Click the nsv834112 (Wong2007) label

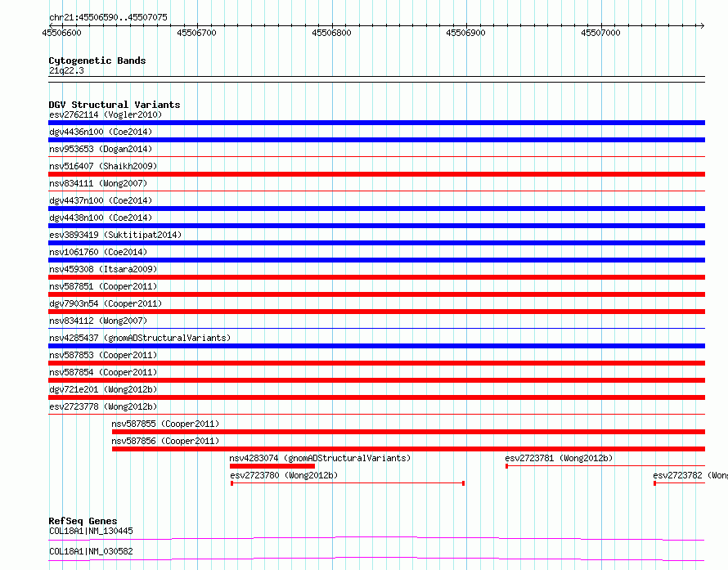pos(98,321)
